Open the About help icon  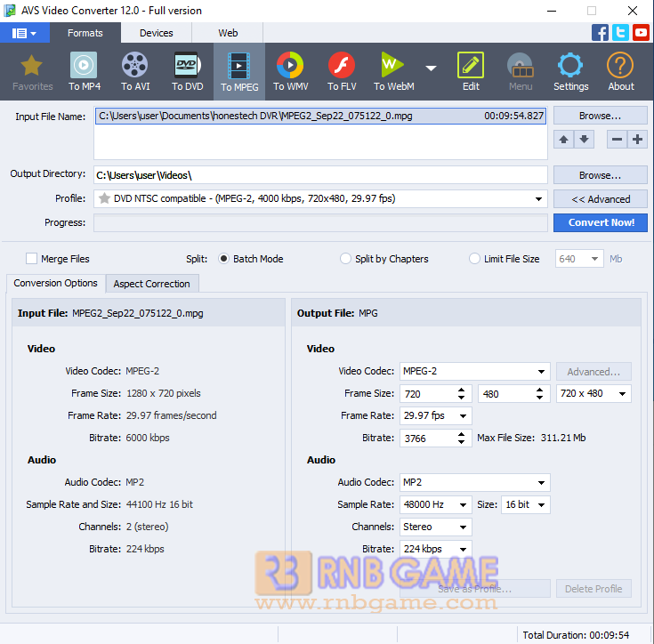point(621,72)
